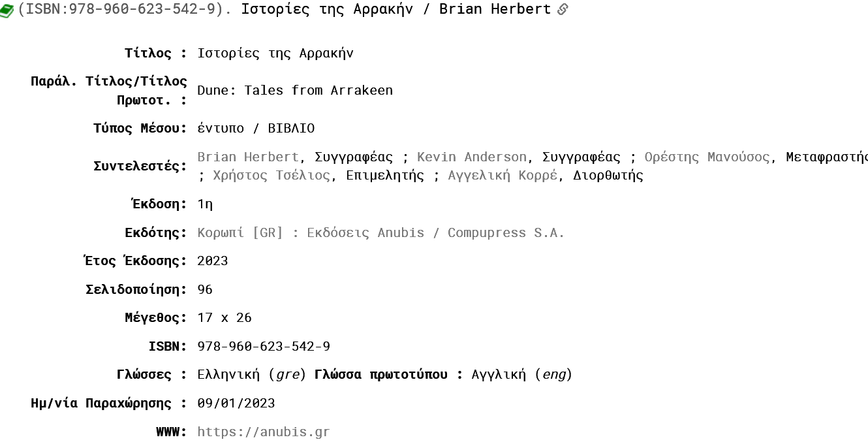The height and width of the screenshot is (446, 868).
Task: Click the Τίτλος field value
Action: [x=275, y=53]
